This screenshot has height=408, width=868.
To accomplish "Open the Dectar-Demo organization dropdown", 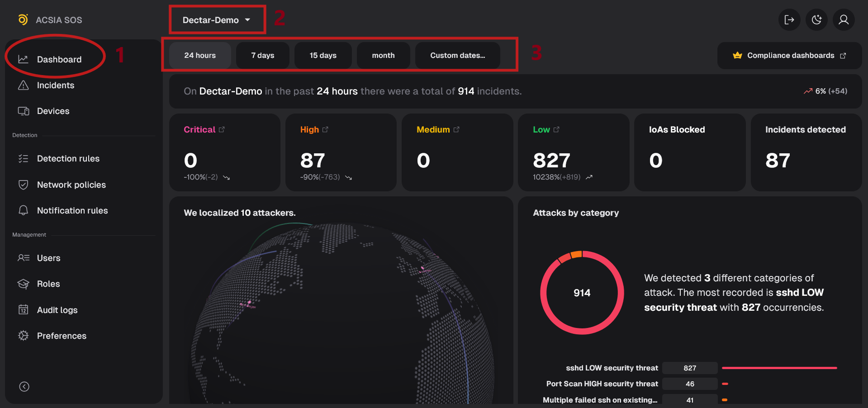I will pos(217,20).
